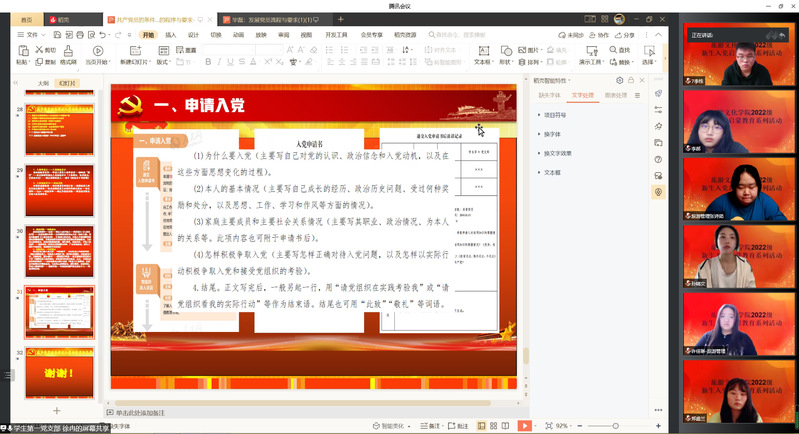Viewport: 799px width, 434px height.
Task: Open settings gear in smart features panel
Action: click(x=620, y=80)
